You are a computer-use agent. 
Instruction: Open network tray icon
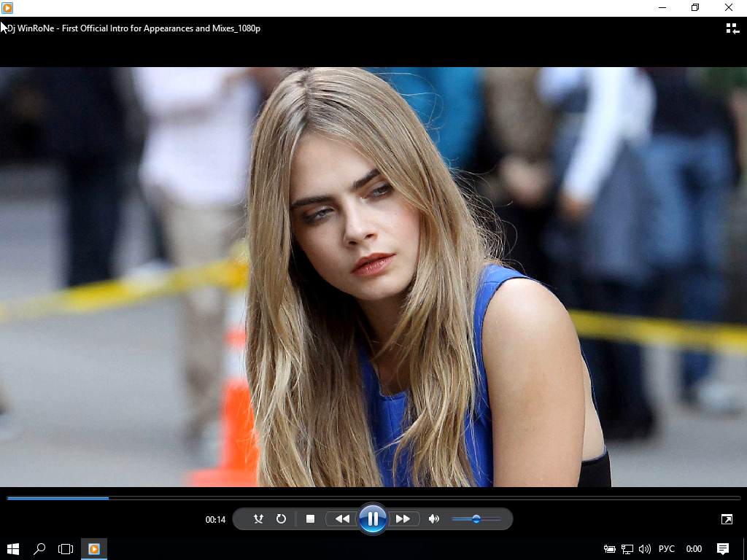627,549
